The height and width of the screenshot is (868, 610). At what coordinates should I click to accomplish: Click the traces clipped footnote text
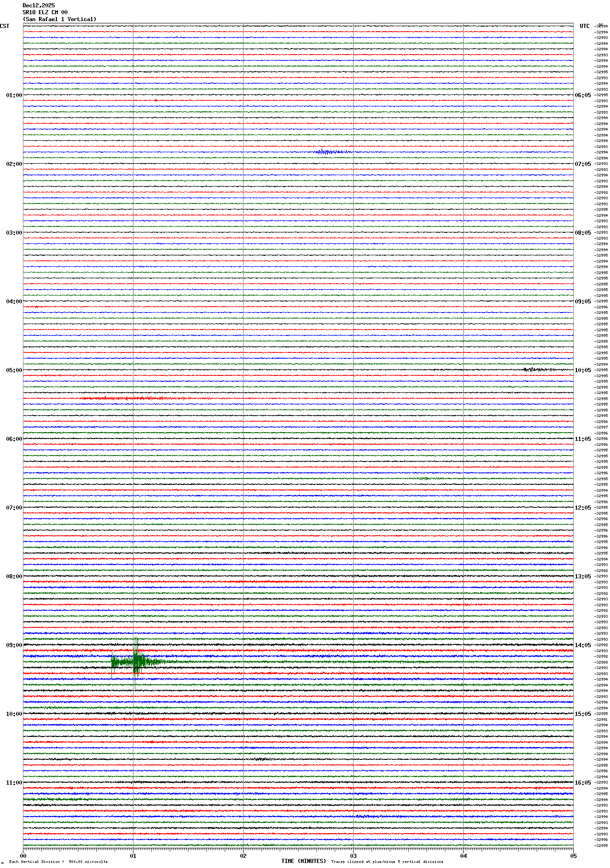pos(387,862)
